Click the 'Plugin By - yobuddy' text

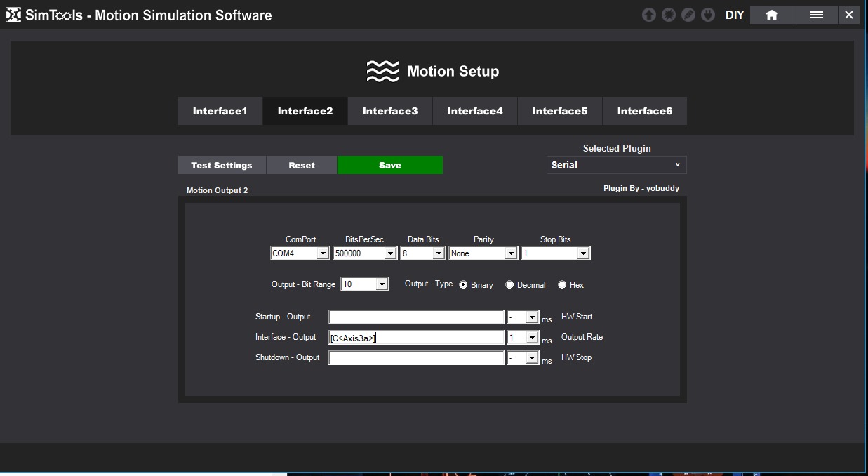641,188
